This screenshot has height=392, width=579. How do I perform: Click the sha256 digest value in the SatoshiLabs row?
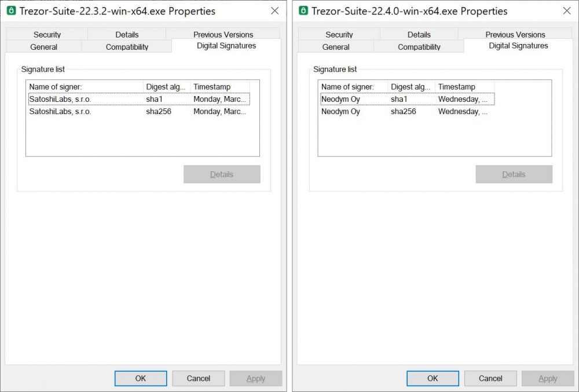(159, 112)
